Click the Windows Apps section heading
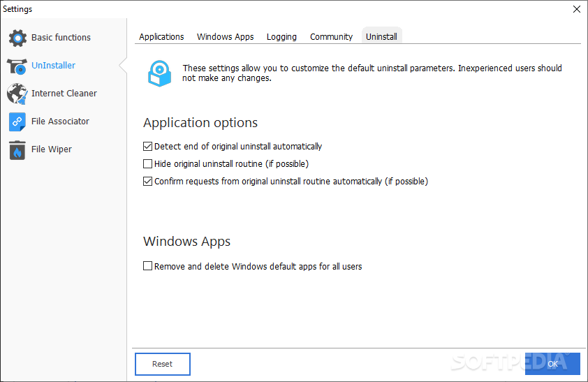Viewport: 588px width, 382px height. pos(186,242)
